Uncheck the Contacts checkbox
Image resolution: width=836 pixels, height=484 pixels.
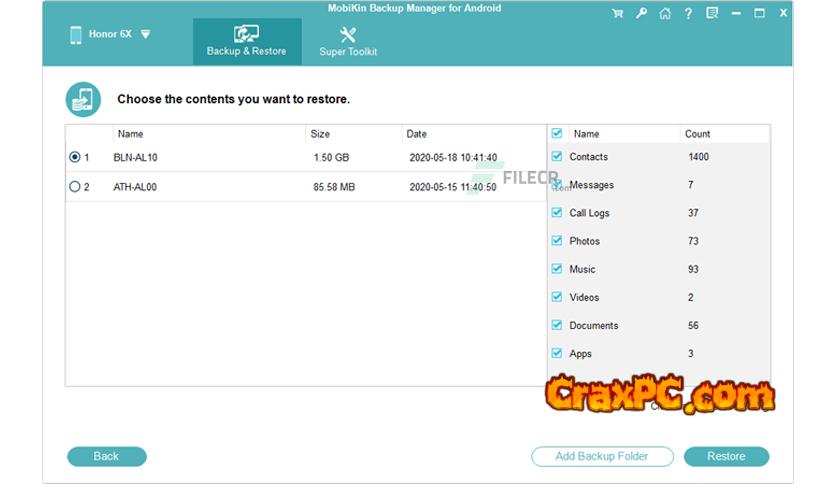tap(557, 156)
